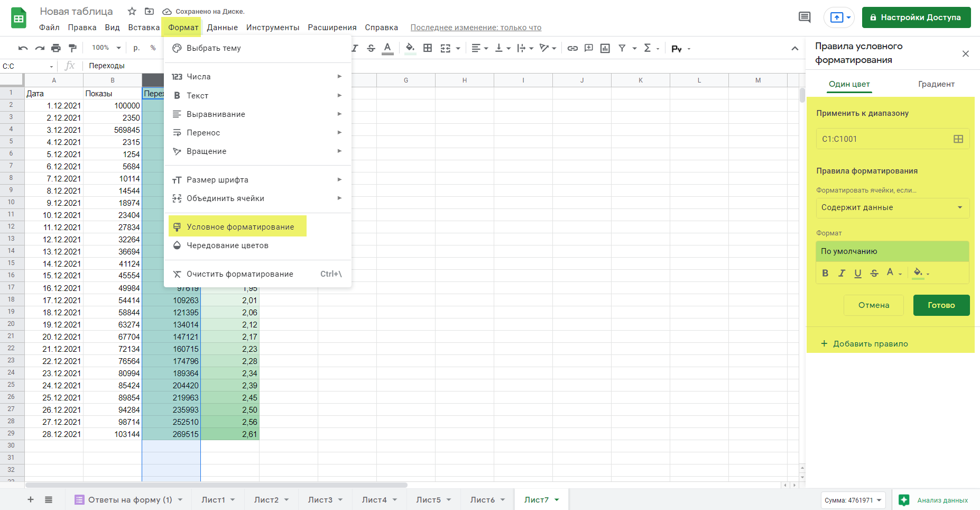Click the 'По умолчанию' format preview

click(x=892, y=251)
